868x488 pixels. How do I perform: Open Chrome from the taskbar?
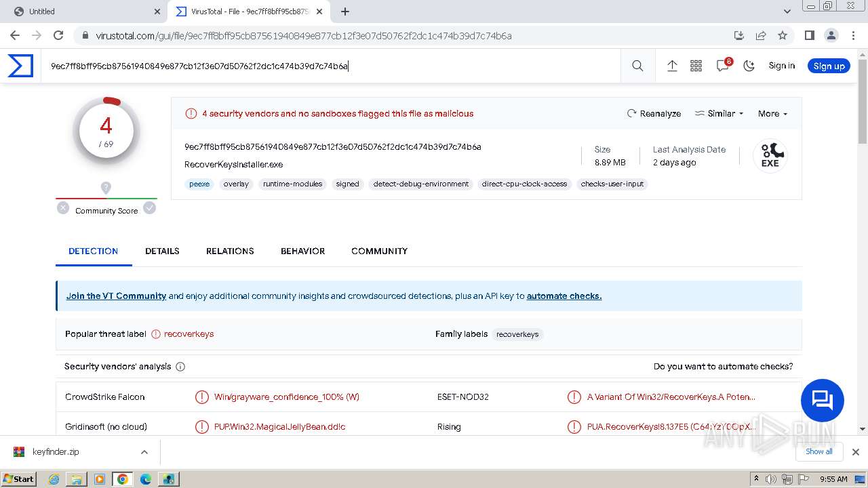tap(123, 479)
